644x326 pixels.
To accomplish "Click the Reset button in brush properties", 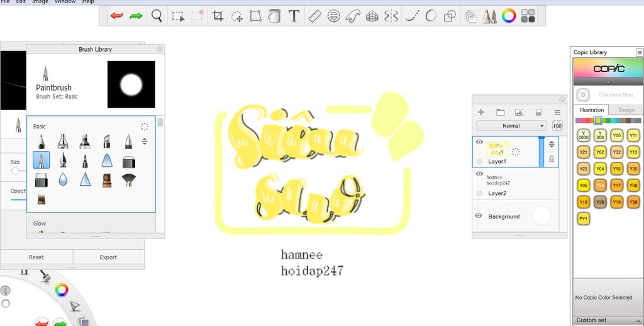I will (x=36, y=257).
